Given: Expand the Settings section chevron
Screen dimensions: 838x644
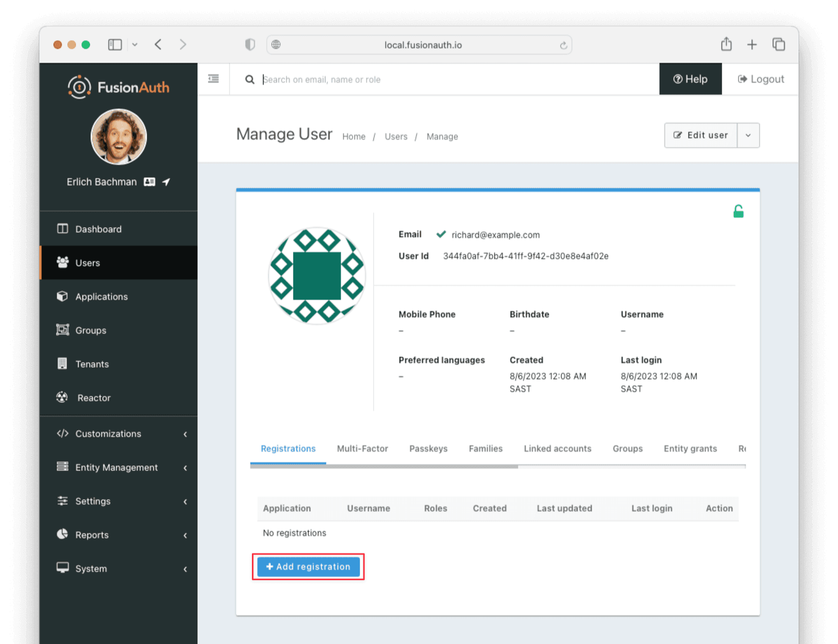Looking at the screenshot, I should (x=185, y=501).
